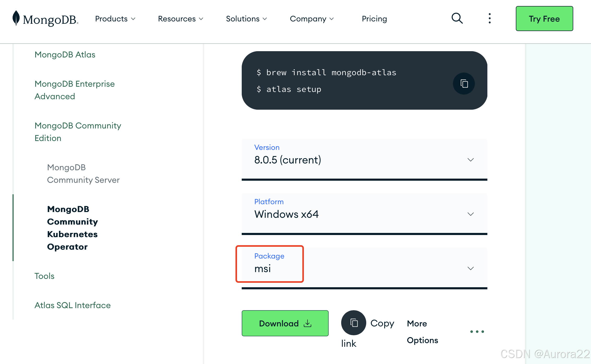The image size is (591, 364).
Task: Expand the Products menu
Action: point(115,19)
